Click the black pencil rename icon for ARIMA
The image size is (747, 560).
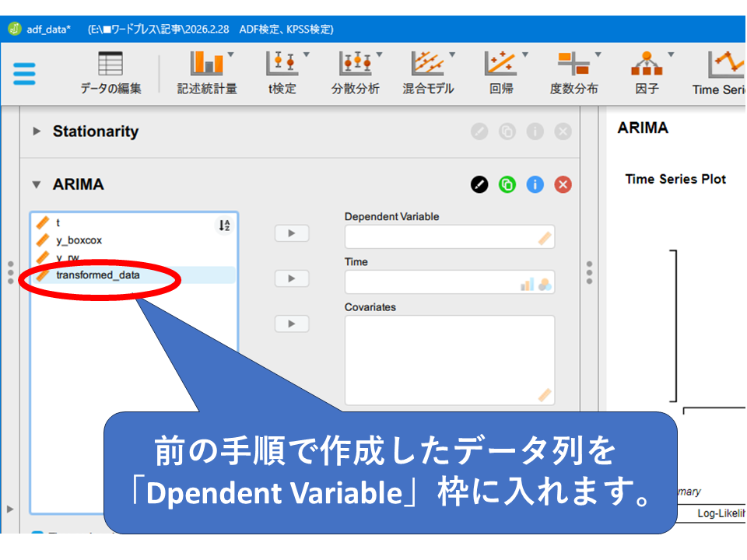point(479,185)
